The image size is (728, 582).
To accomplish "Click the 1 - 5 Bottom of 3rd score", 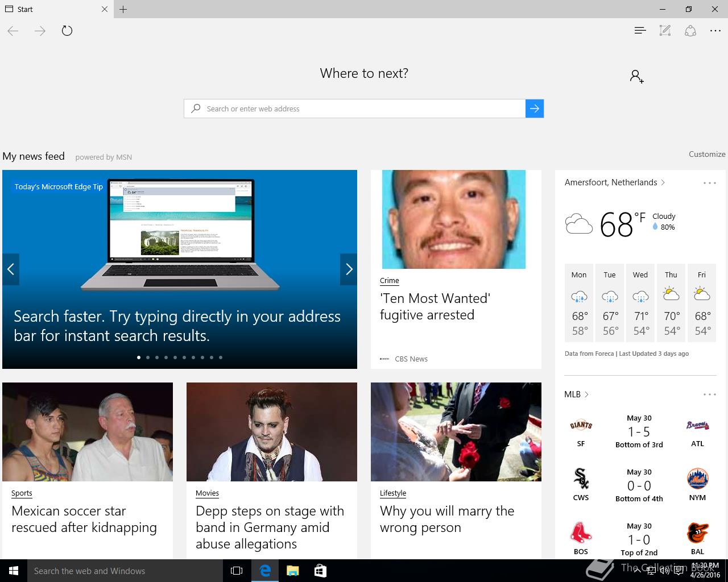I will [639, 432].
